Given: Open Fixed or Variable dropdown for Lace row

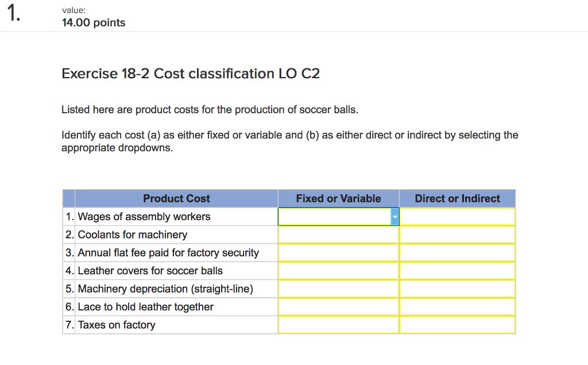Looking at the screenshot, I should pos(338,306).
